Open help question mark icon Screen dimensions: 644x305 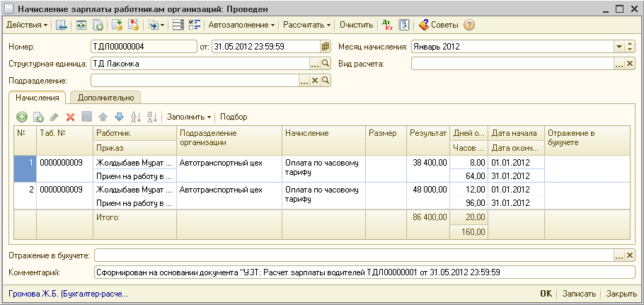pyautogui.click(x=468, y=25)
